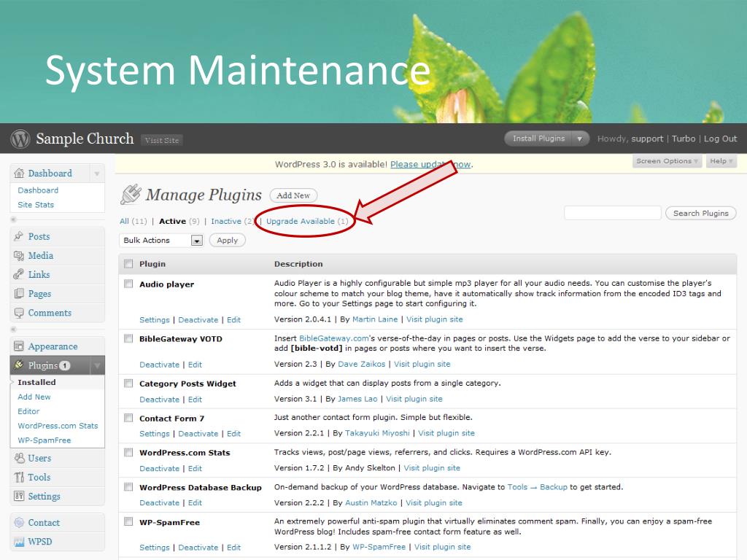Click the BibleGateway.com link in description
The height and width of the screenshot is (560, 747).
(334, 338)
